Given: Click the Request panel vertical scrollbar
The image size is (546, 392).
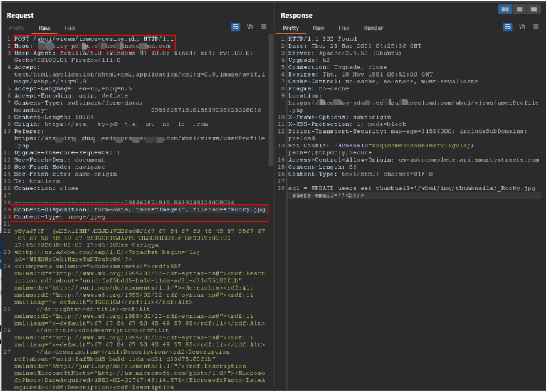Looking at the screenshot, I should (x=271, y=188).
